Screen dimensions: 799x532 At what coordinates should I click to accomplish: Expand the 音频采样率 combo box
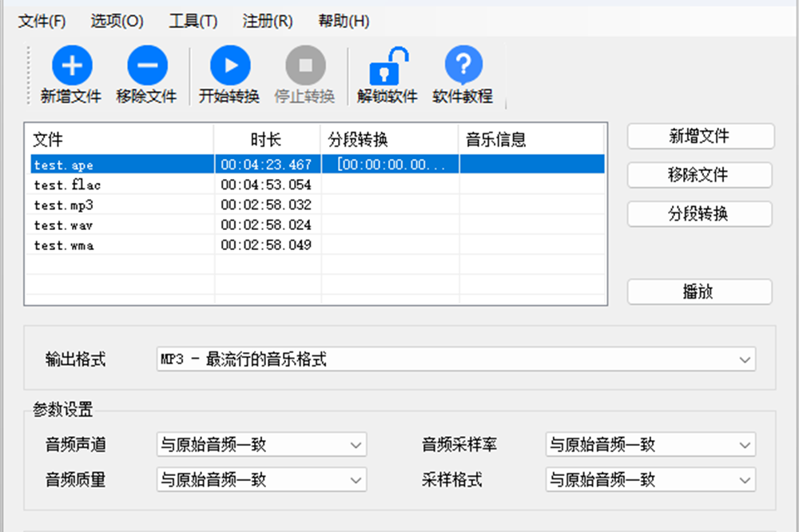click(650, 445)
